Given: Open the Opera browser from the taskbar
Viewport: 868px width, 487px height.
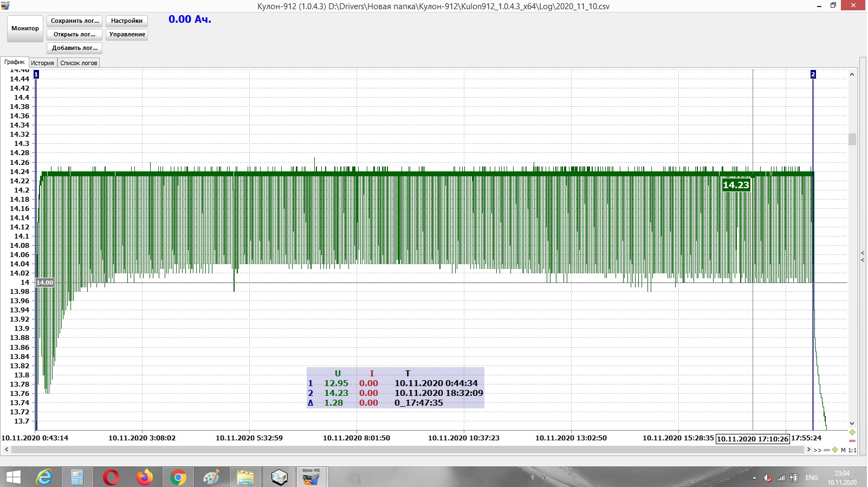Looking at the screenshot, I should [111, 477].
